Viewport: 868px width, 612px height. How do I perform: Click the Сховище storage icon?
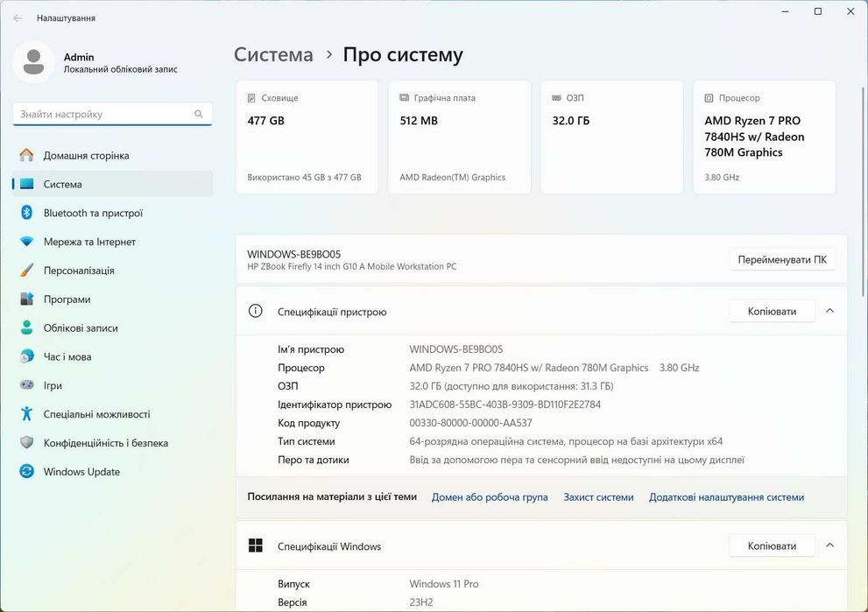[x=251, y=98]
